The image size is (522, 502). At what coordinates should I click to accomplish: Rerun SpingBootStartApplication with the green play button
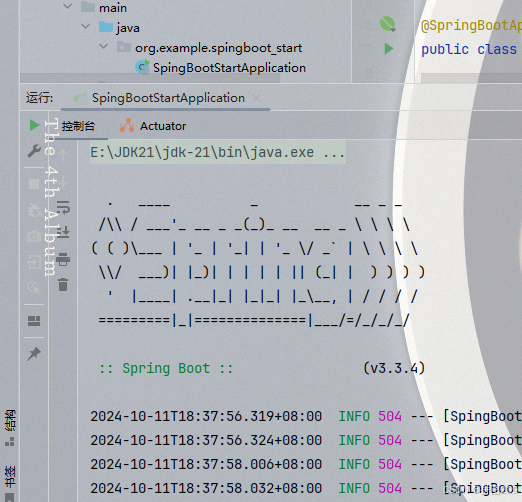34,125
